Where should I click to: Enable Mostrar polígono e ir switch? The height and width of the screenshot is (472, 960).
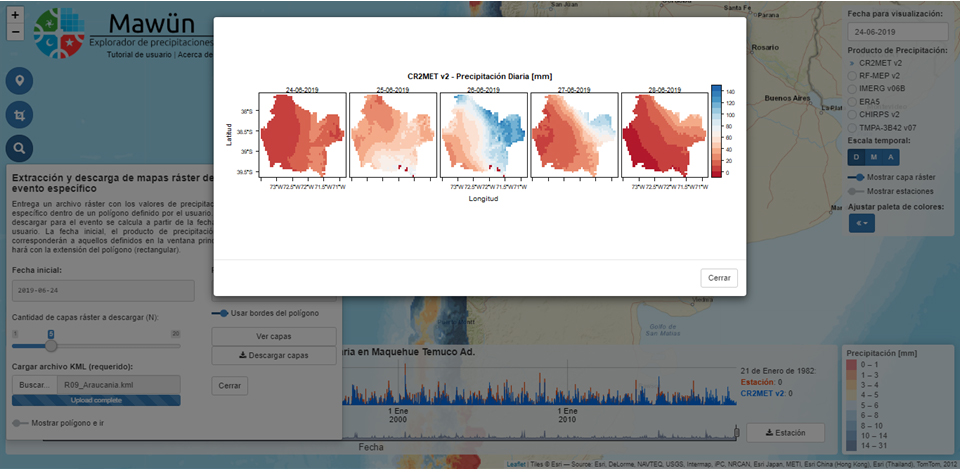point(20,423)
